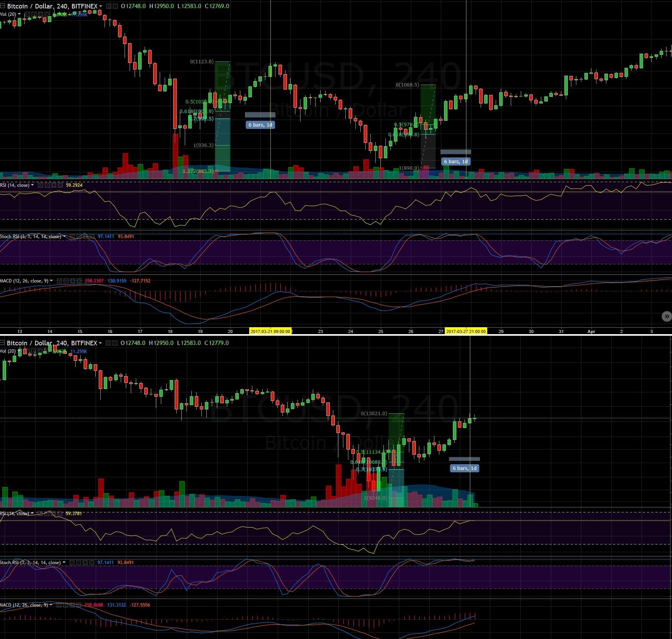Click the 2017-03-27 21:00:00 time label

[x=466, y=331]
